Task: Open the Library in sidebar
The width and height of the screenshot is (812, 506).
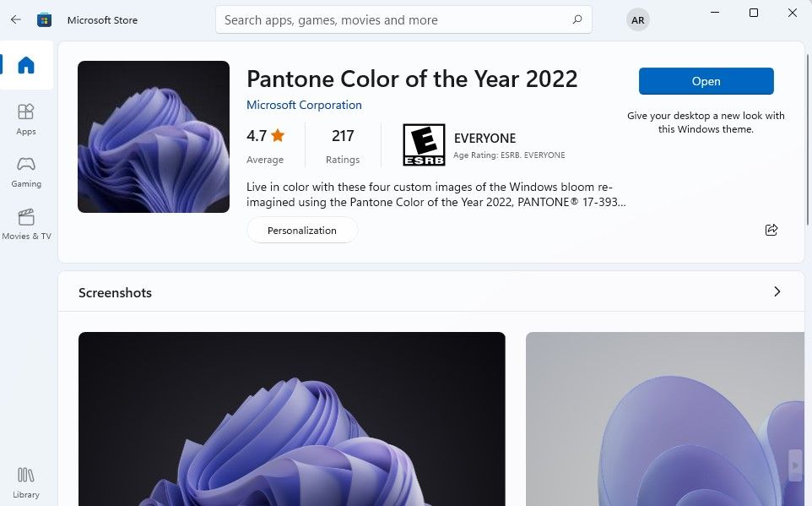Action: point(26,482)
